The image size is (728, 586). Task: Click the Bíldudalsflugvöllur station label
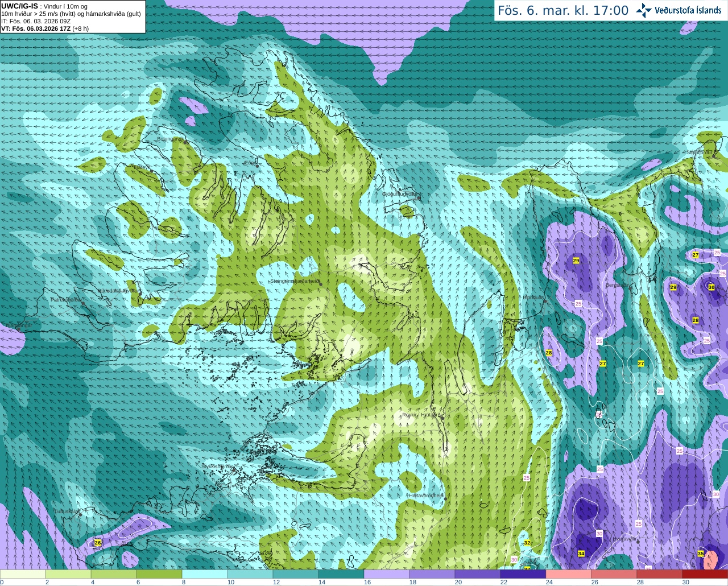pyautogui.click(x=119, y=291)
